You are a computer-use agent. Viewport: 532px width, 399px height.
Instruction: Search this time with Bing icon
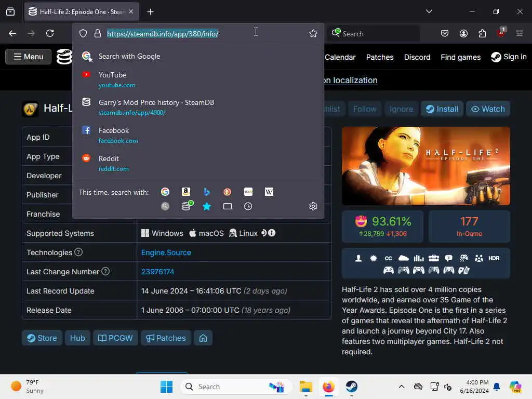point(206,192)
